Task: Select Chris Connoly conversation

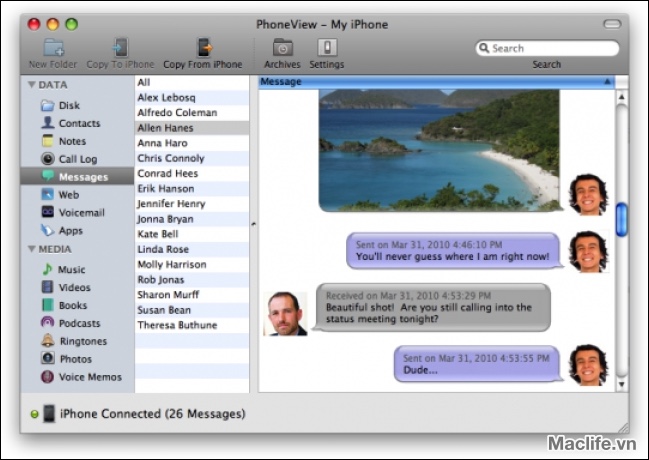Action: (x=192, y=158)
